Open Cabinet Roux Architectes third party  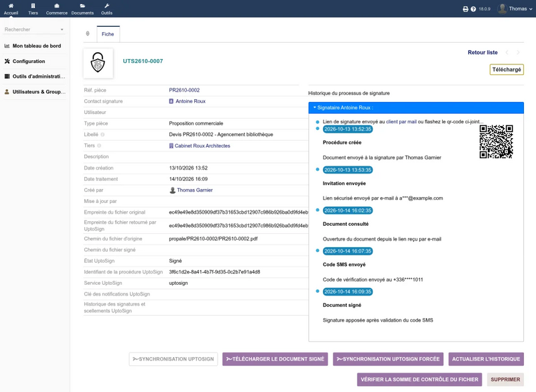(202, 145)
